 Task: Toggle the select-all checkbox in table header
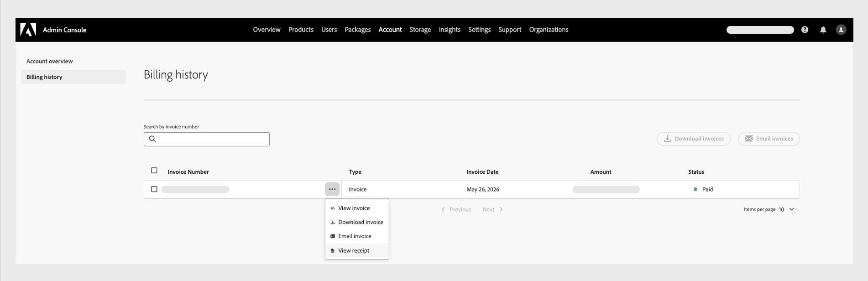coord(154,171)
